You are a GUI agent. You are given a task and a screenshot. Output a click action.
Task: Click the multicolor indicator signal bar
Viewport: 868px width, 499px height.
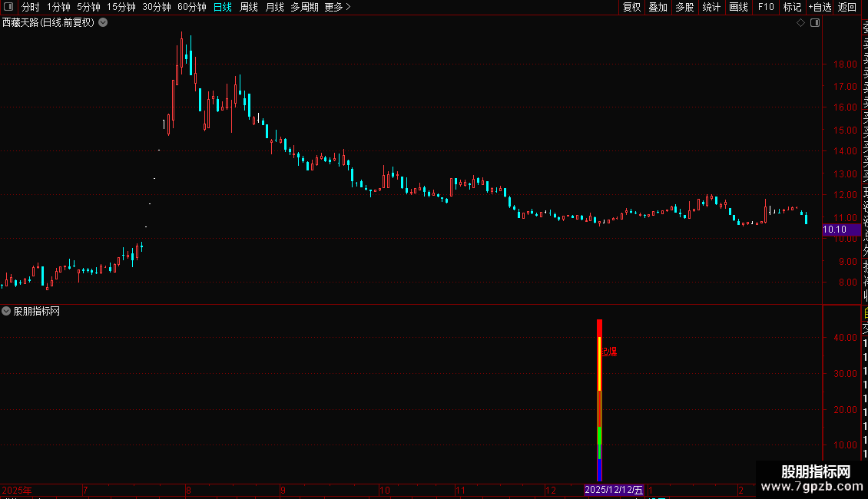click(x=599, y=400)
